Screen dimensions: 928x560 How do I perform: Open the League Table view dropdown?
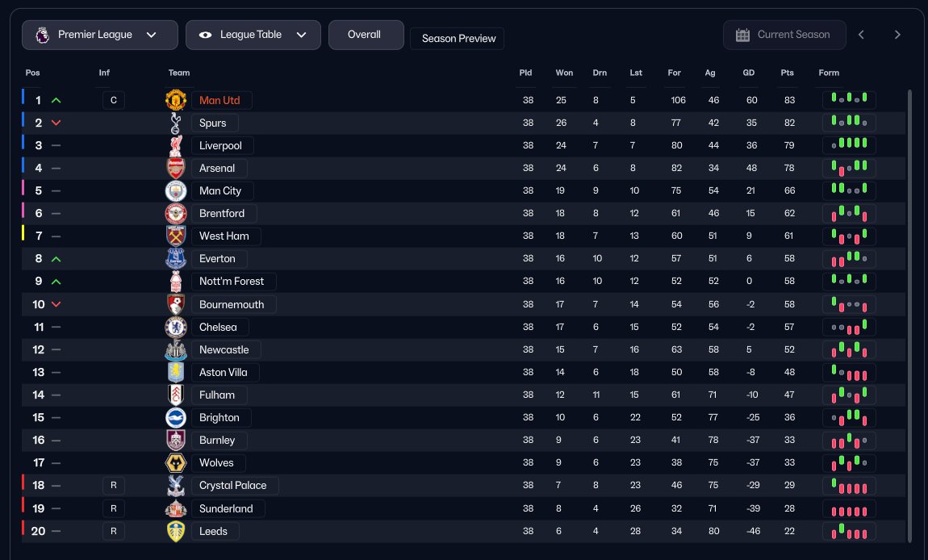click(x=253, y=35)
